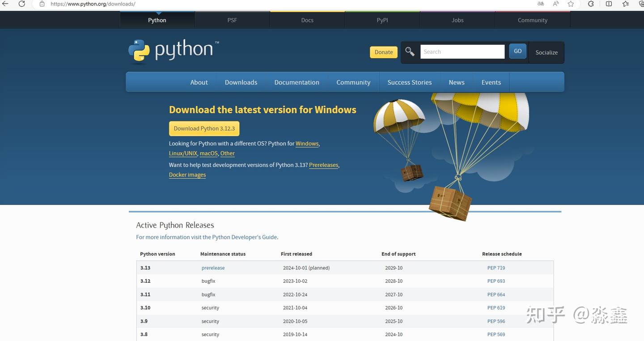
Task: Open Collections from the browser toolbar
Action: (x=625, y=4)
